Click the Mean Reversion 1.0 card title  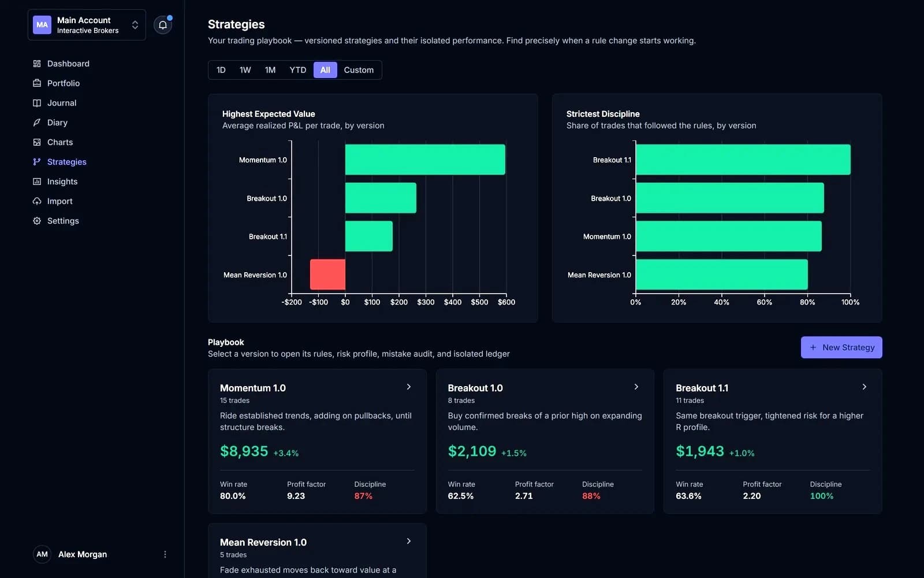point(263,542)
